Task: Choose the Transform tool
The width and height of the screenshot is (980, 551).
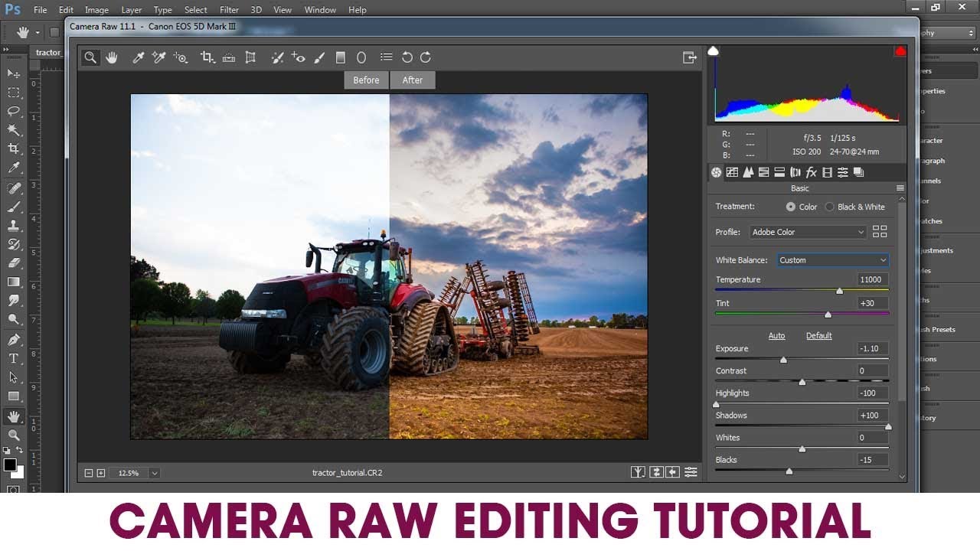Action: click(x=250, y=57)
